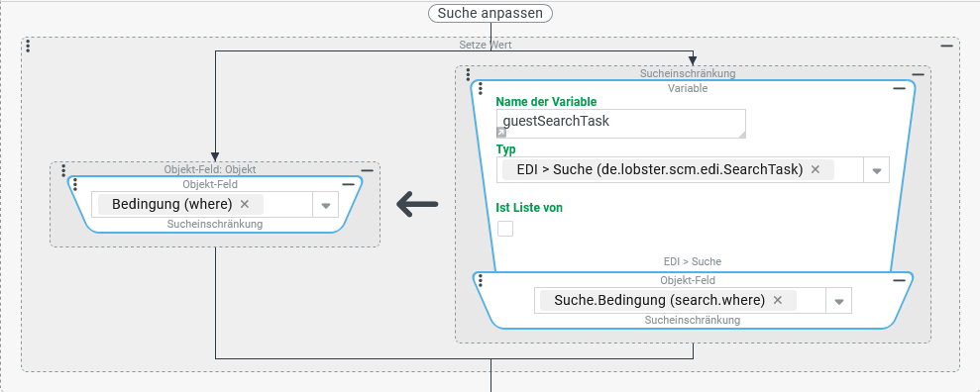Click the left-pointing assignment arrow

pyautogui.click(x=417, y=204)
